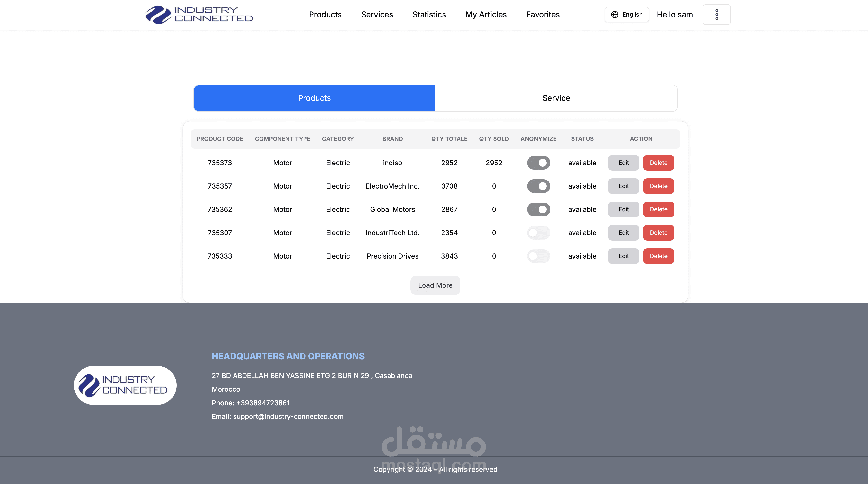Viewport: 868px width, 484px height.
Task: Click product code 735362
Action: tap(220, 209)
